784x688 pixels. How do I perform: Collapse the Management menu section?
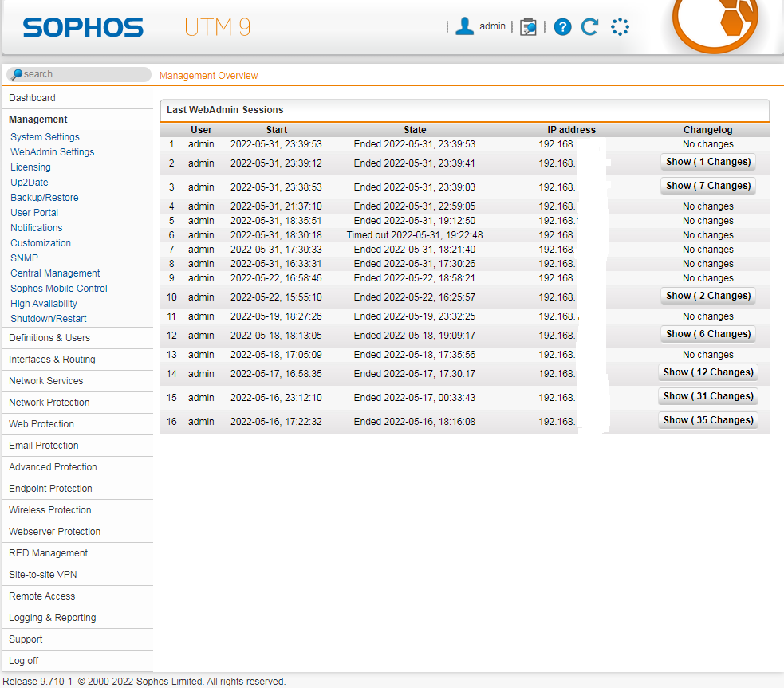pyautogui.click(x=38, y=120)
